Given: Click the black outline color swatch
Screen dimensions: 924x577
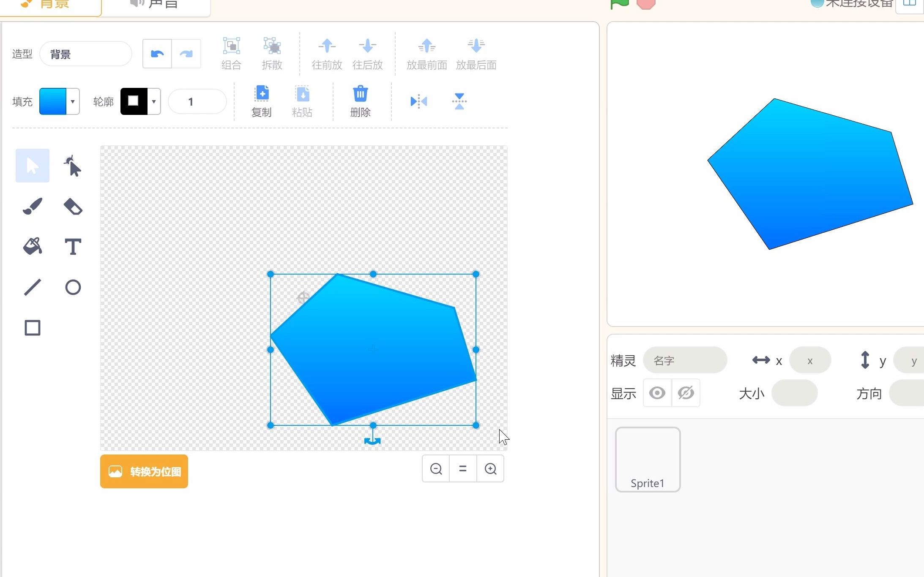Looking at the screenshot, I should click(x=134, y=101).
